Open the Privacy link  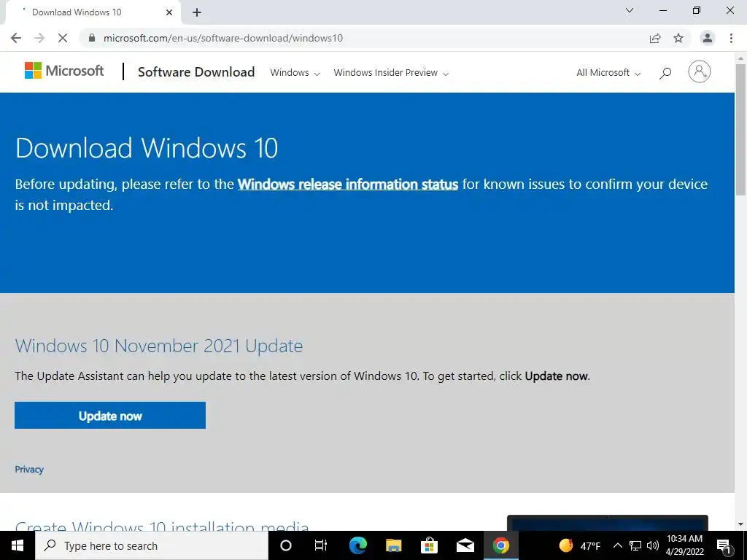pyautogui.click(x=29, y=470)
